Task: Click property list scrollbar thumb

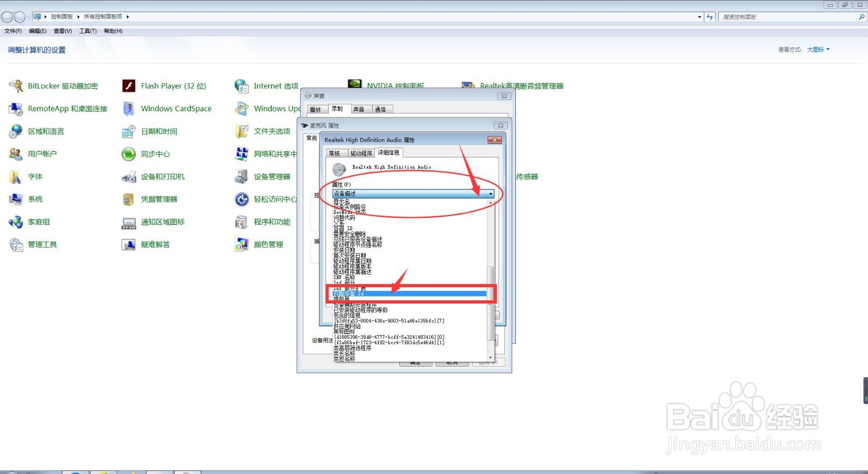Action: pos(490,303)
